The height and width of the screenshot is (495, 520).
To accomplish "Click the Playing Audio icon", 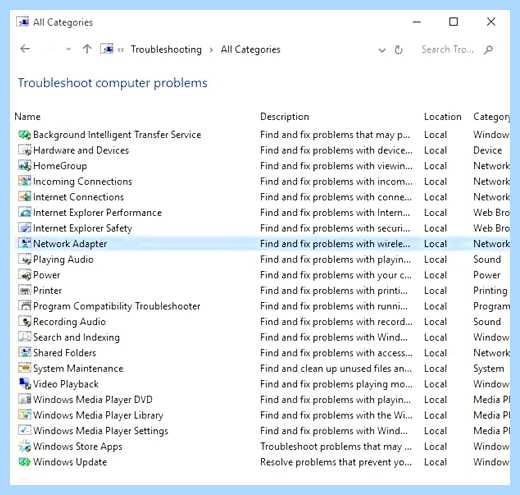I will pyautogui.click(x=24, y=259).
